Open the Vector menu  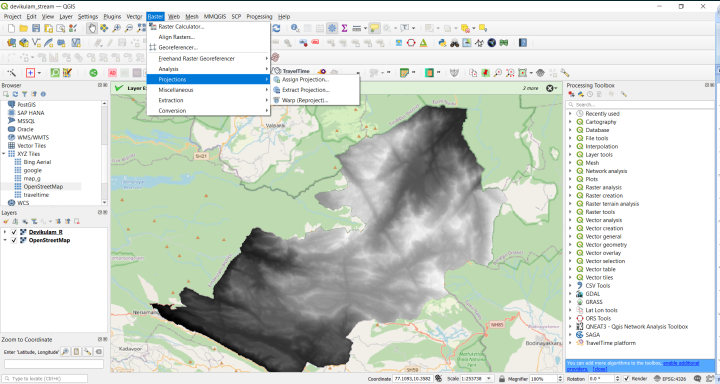(x=134, y=17)
